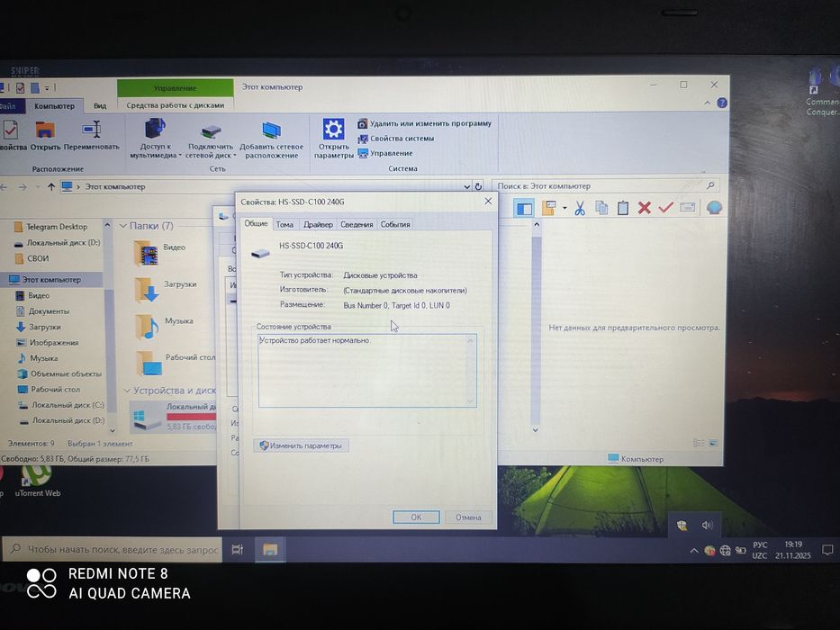Click the scissors cut icon

click(580, 208)
